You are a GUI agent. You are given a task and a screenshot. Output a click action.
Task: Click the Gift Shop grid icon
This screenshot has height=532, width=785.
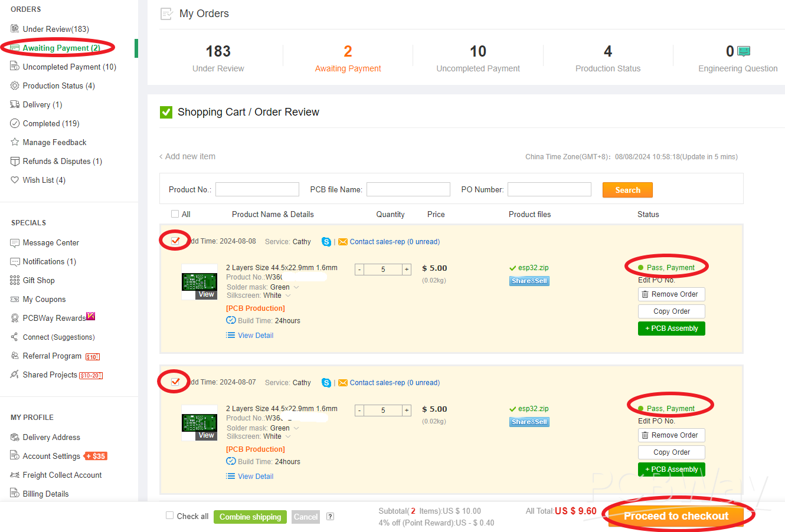click(x=15, y=281)
